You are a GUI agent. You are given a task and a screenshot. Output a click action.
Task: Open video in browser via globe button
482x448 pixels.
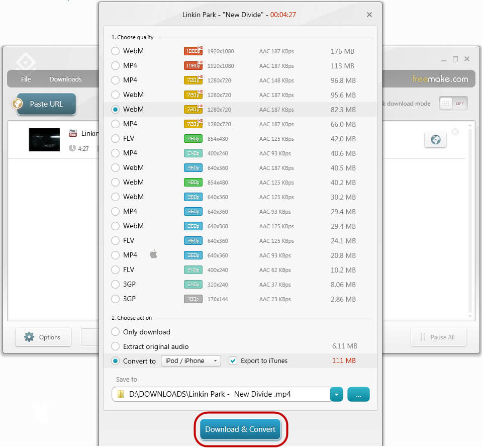435,140
